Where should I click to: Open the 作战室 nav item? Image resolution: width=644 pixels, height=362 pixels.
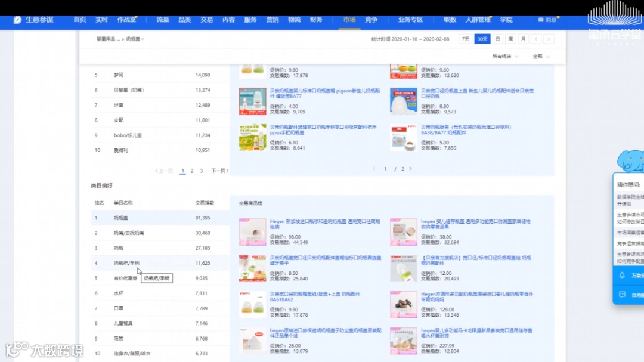(x=126, y=20)
